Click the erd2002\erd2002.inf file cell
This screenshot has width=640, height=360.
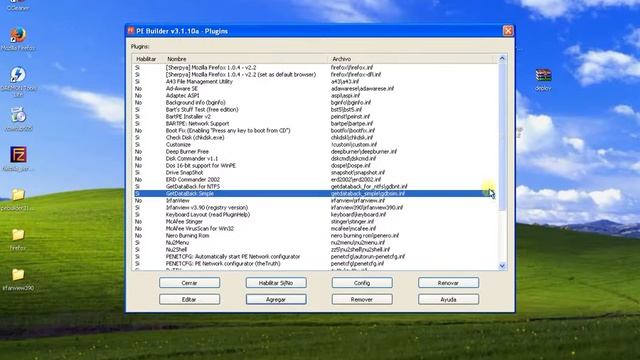pyautogui.click(x=356, y=180)
